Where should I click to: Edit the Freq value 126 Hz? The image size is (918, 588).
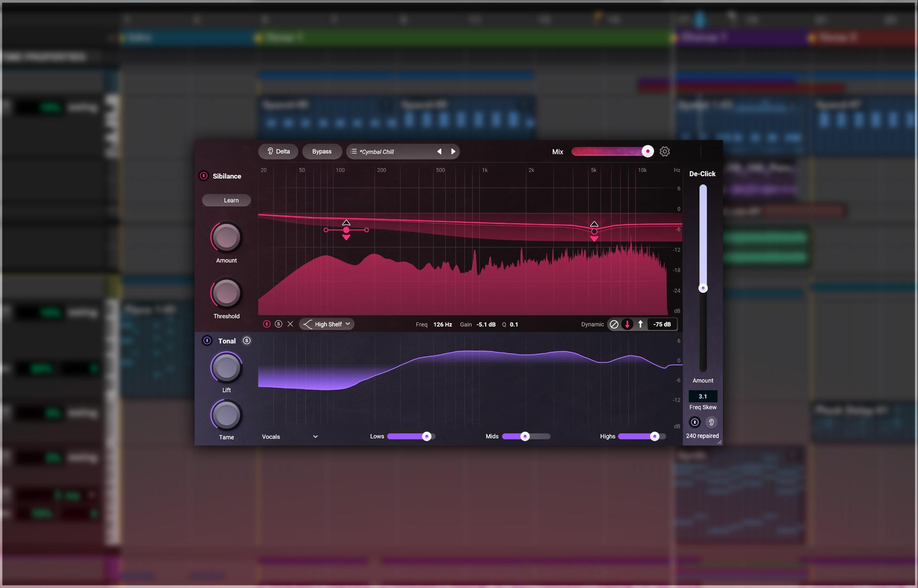443,325
